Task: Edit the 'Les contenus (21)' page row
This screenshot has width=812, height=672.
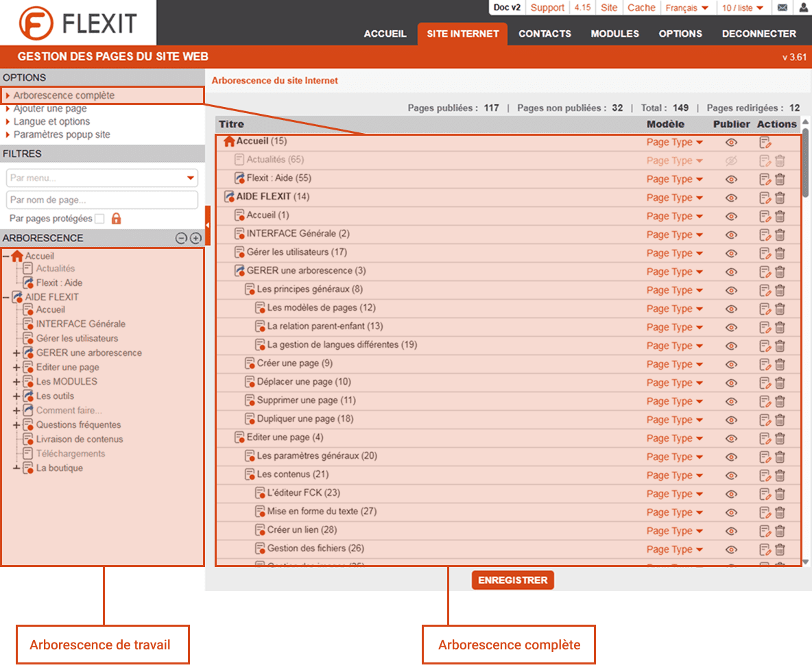Action: [x=765, y=475]
